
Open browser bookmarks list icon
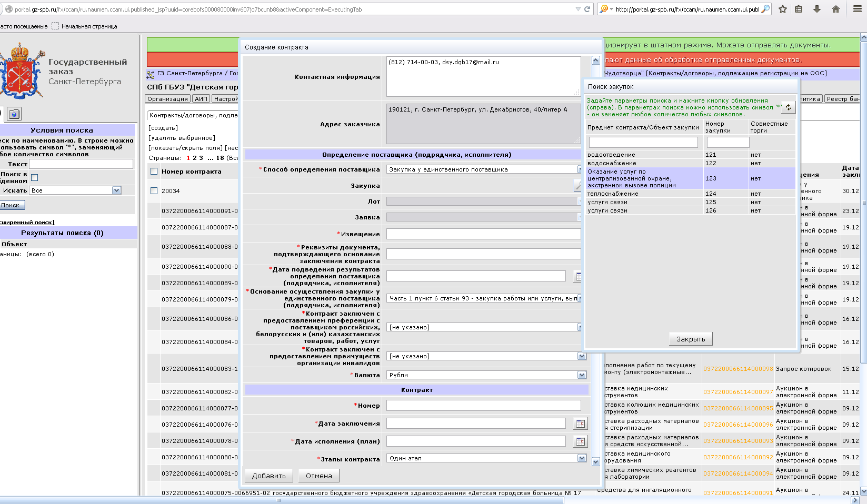(x=799, y=9)
